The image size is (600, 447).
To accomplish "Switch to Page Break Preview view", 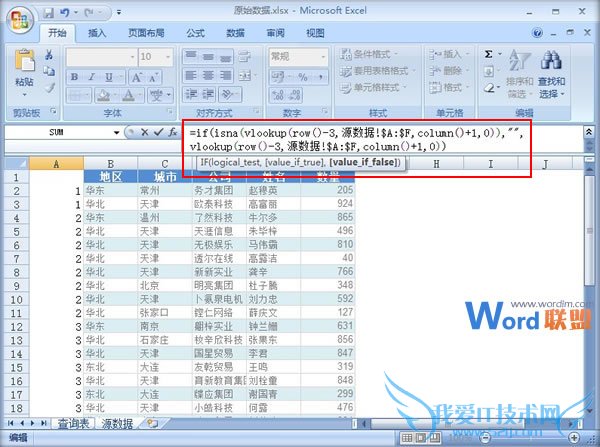I will click(x=434, y=437).
